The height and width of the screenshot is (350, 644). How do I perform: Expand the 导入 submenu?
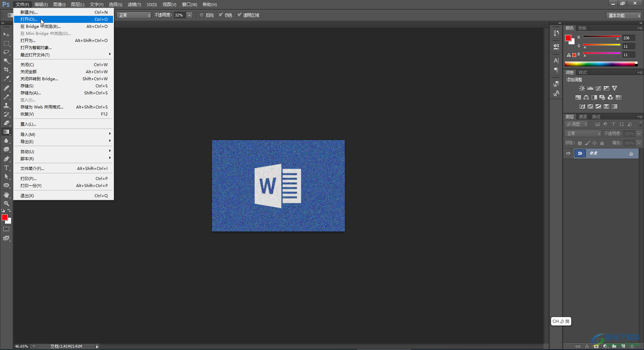(x=63, y=134)
